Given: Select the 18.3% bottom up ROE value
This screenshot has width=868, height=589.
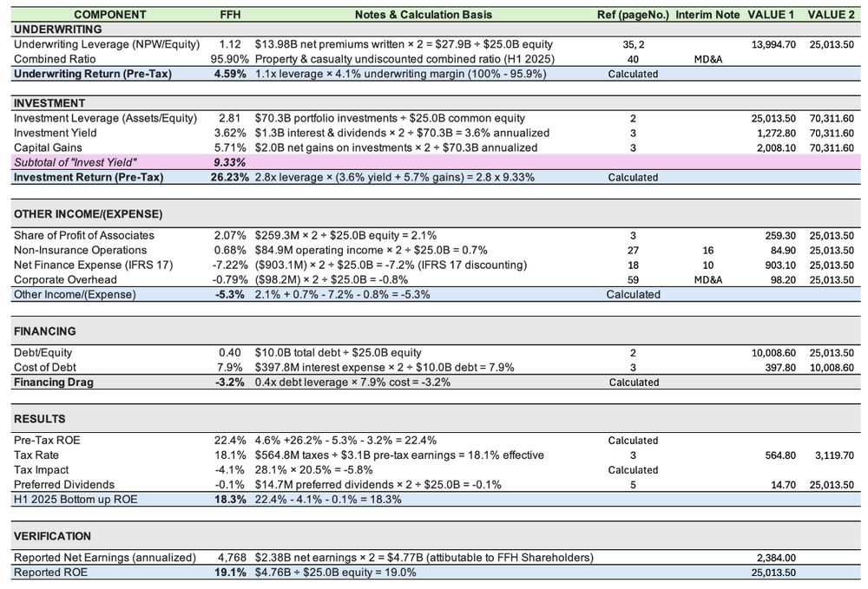Looking at the screenshot, I should 230,500.
